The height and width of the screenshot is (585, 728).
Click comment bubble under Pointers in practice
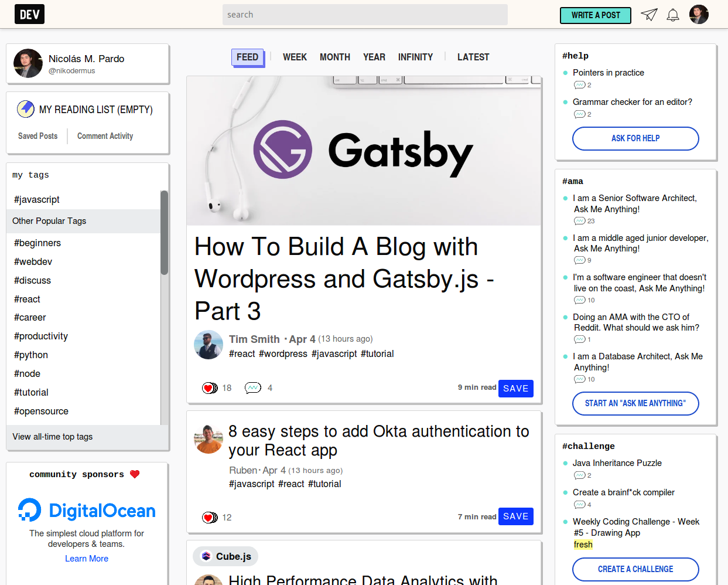tap(579, 85)
